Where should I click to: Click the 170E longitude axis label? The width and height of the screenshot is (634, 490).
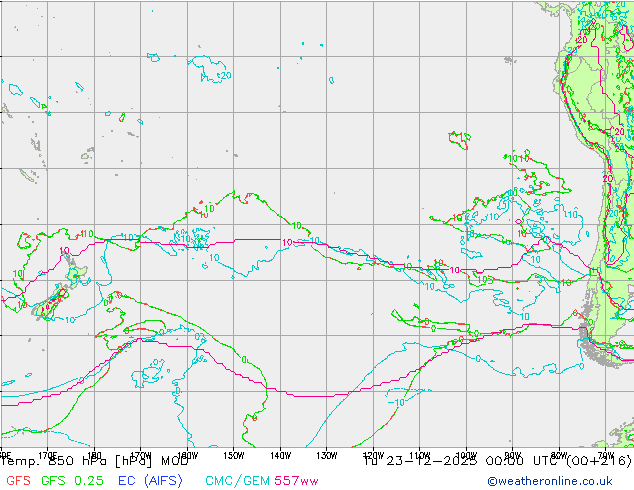click(x=47, y=456)
